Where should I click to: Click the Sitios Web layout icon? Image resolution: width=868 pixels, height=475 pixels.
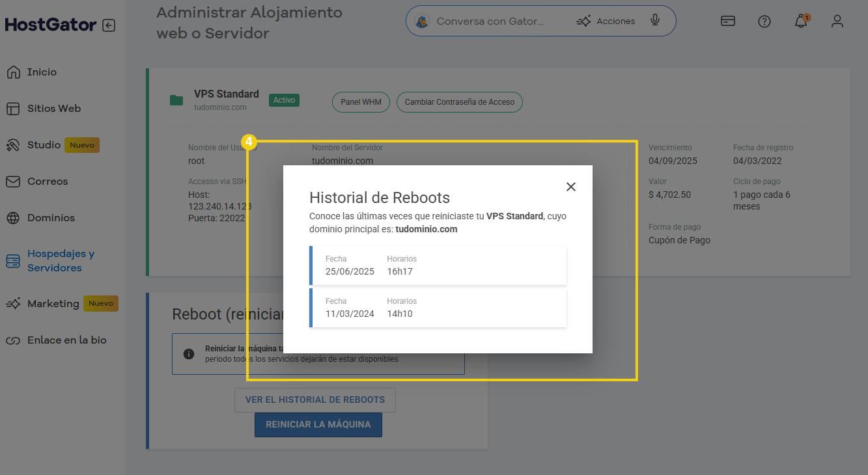click(13, 109)
